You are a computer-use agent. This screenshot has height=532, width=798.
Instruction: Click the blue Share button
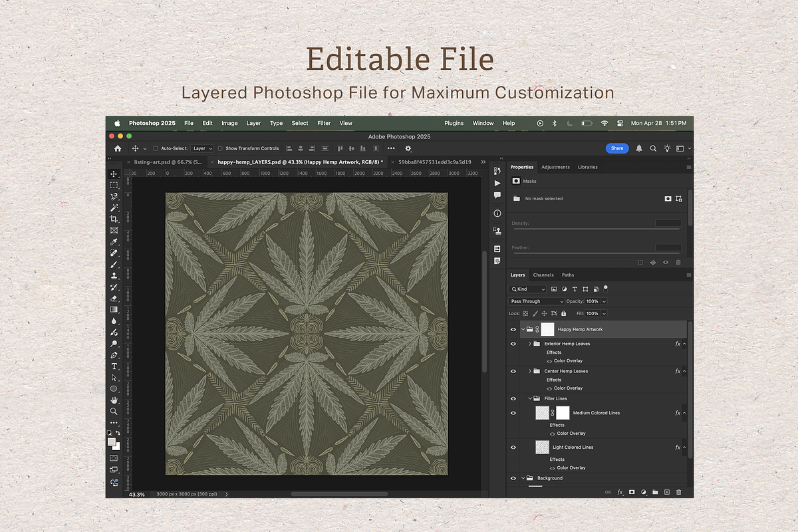tap(617, 148)
